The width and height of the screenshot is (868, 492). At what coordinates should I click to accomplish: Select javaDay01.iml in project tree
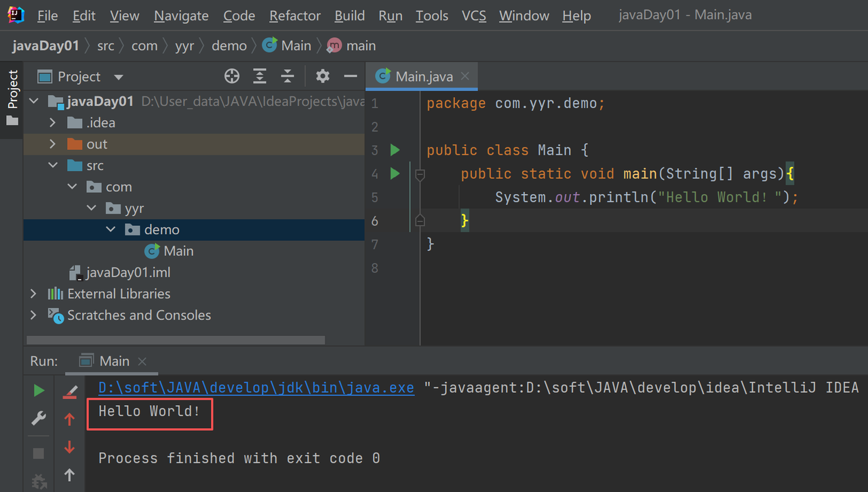[128, 273]
